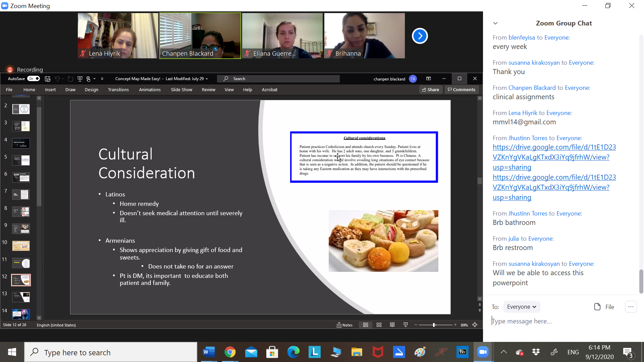Image resolution: width=644 pixels, height=362 pixels.
Task: Click the zoom out minus button
Action: click(x=416, y=325)
